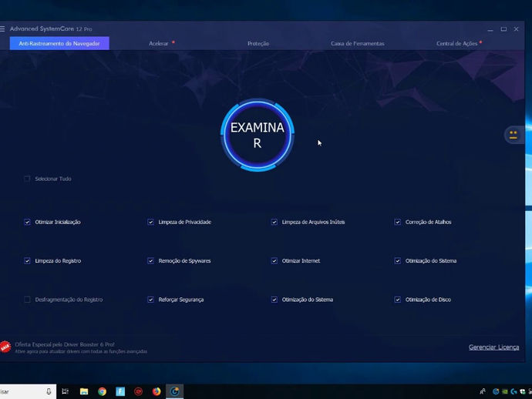Open the blue F app on the taskbar
532x399 pixels.
point(120,391)
